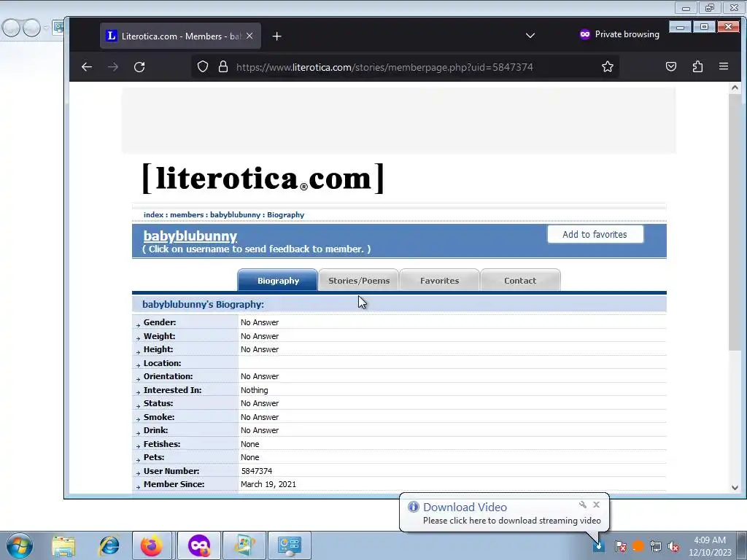The image size is (747, 560).
Task: Click the Action Center flag tray icon
Action: tap(620, 546)
